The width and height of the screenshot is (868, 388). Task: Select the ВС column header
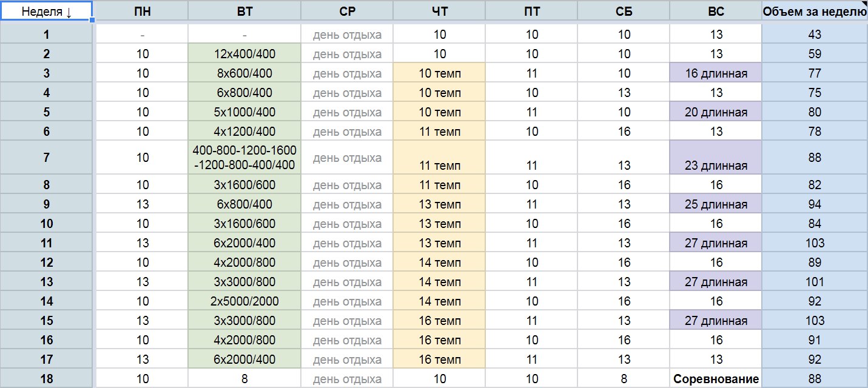point(716,11)
